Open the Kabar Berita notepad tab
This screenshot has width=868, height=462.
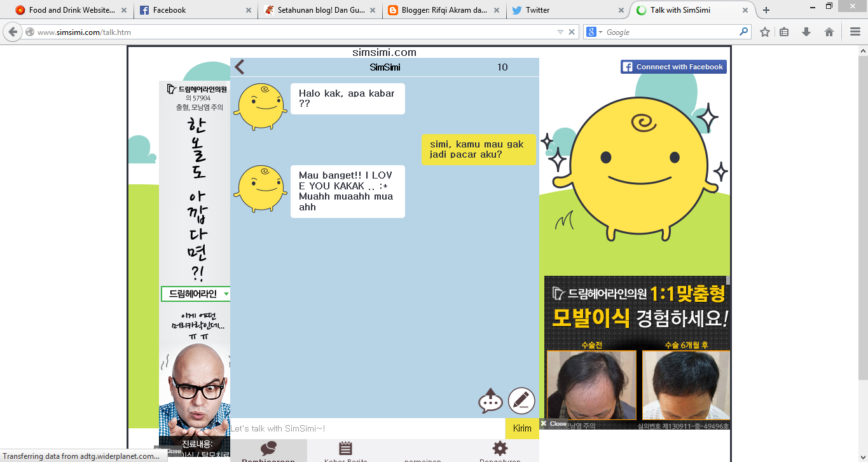click(x=345, y=451)
